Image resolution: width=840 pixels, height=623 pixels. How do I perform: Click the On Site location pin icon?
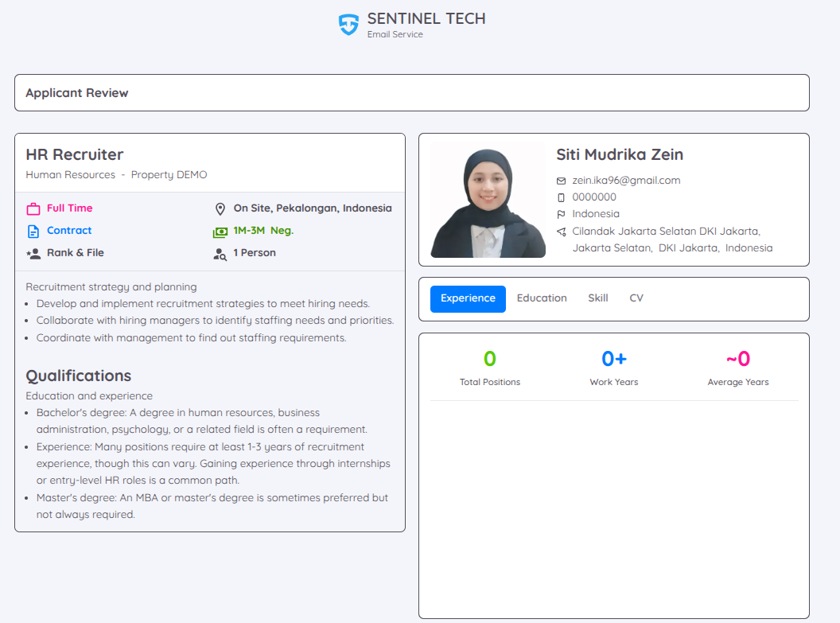point(220,208)
